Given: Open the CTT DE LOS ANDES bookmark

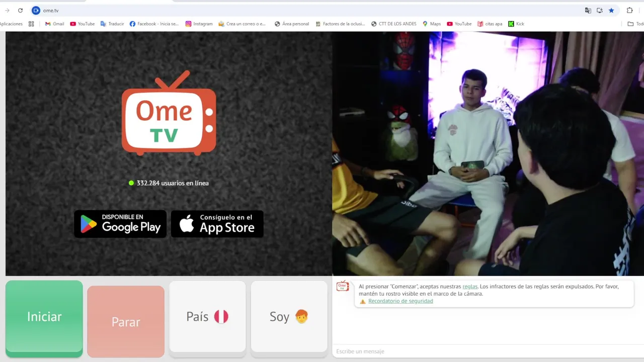Looking at the screenshot, I should click(393, 24).
